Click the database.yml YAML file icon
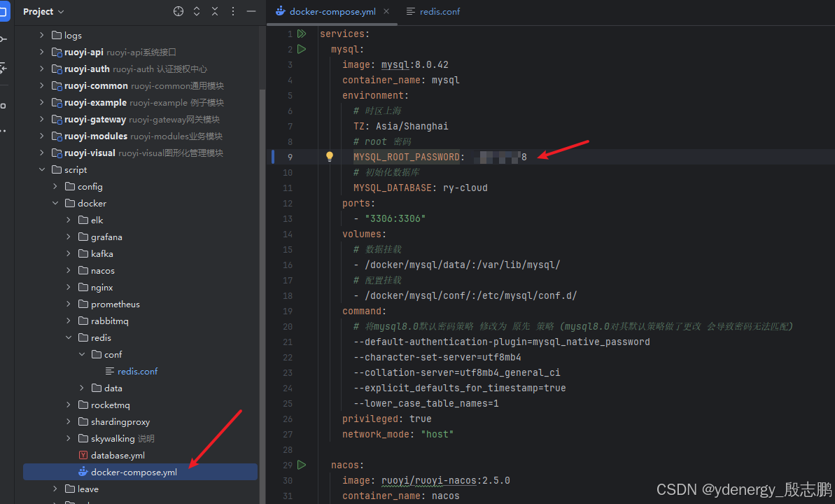The width and height of the screenshot is (835, 504). pos(83,455)
